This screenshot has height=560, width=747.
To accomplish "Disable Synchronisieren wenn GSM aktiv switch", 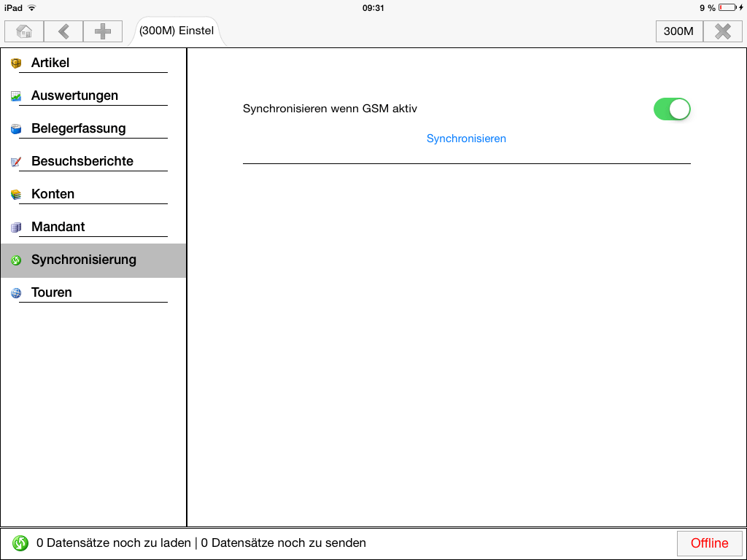I will pyautogui.click(x=672, y=109).
